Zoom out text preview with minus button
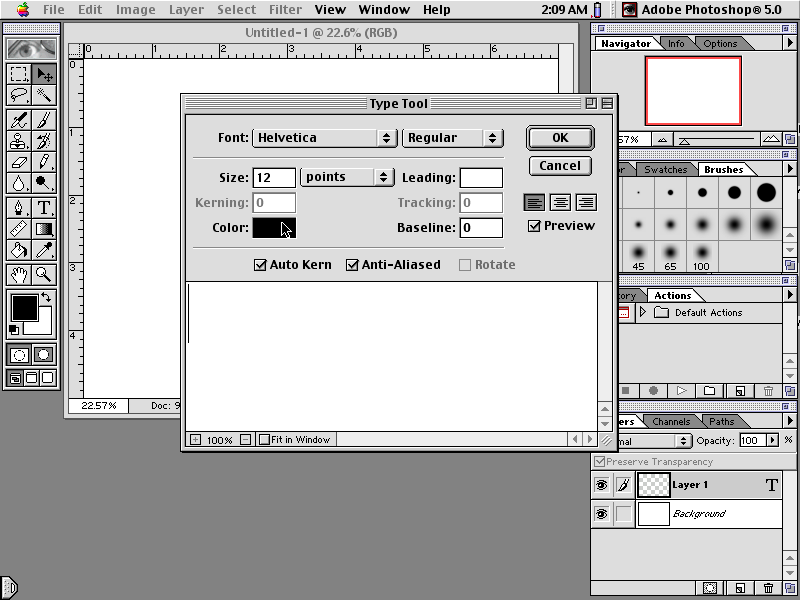800x600 pixels. pyautogui.click(x=246, y=439)
